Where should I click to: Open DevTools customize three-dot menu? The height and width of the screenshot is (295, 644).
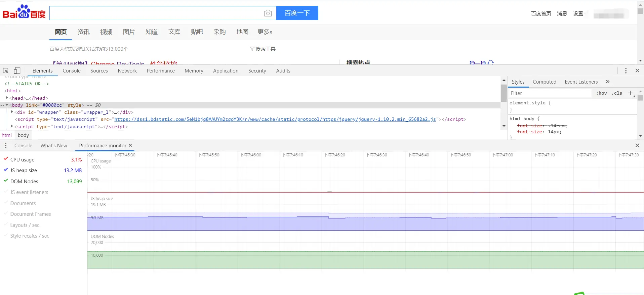coord(626,70)
